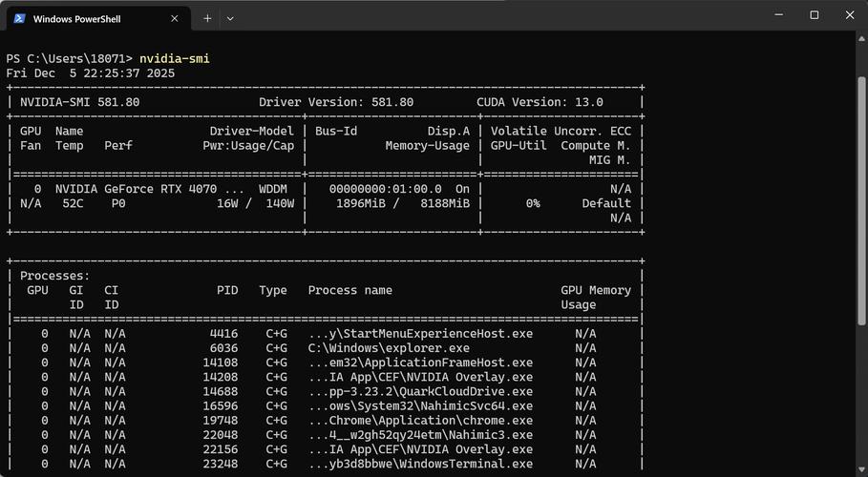Click the Default compute mode value
Screen dimensions: 868x477
pos(606,203)
